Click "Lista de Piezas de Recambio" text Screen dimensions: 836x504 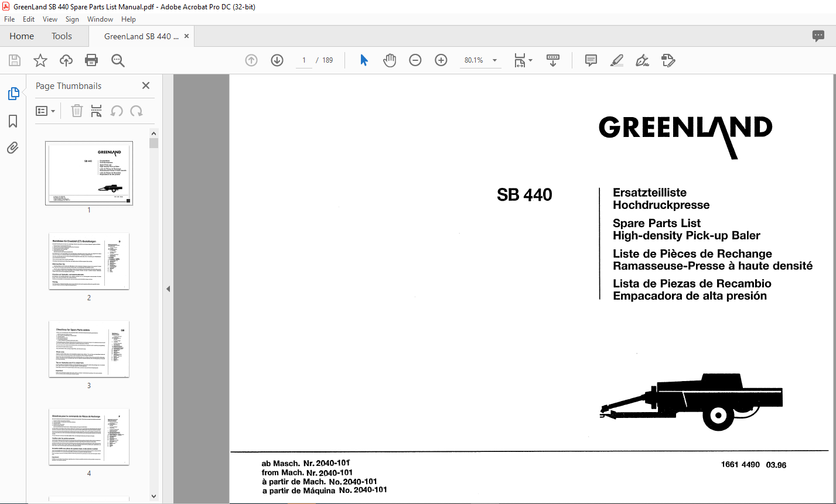[x=692, y=283]
